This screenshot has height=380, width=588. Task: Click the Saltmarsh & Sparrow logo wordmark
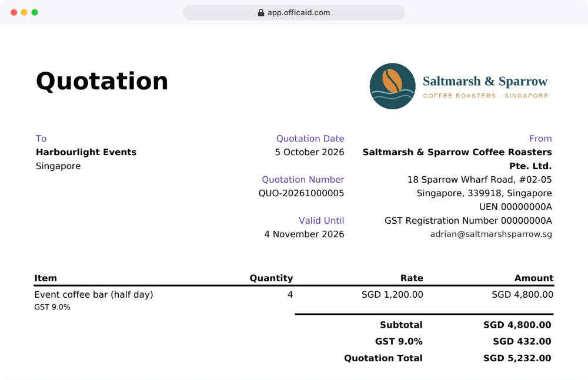click(485, 81)
